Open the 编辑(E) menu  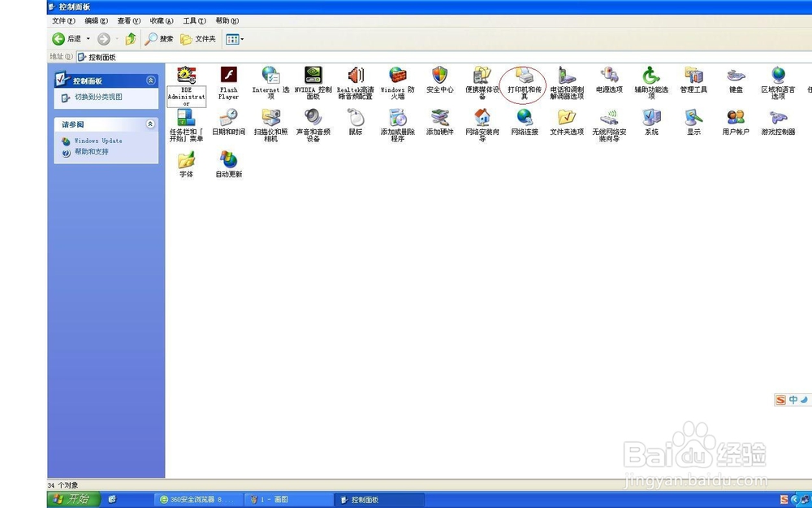[97, 21]
